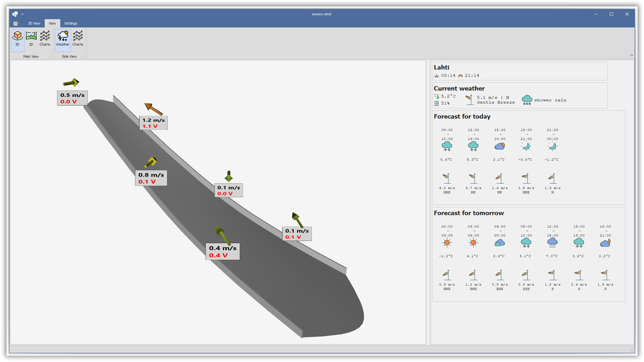Image resolution: width=644 pixels, height=362 pixels.
Task: Click the shower rain cloud icon
Action: pos(527,100)
